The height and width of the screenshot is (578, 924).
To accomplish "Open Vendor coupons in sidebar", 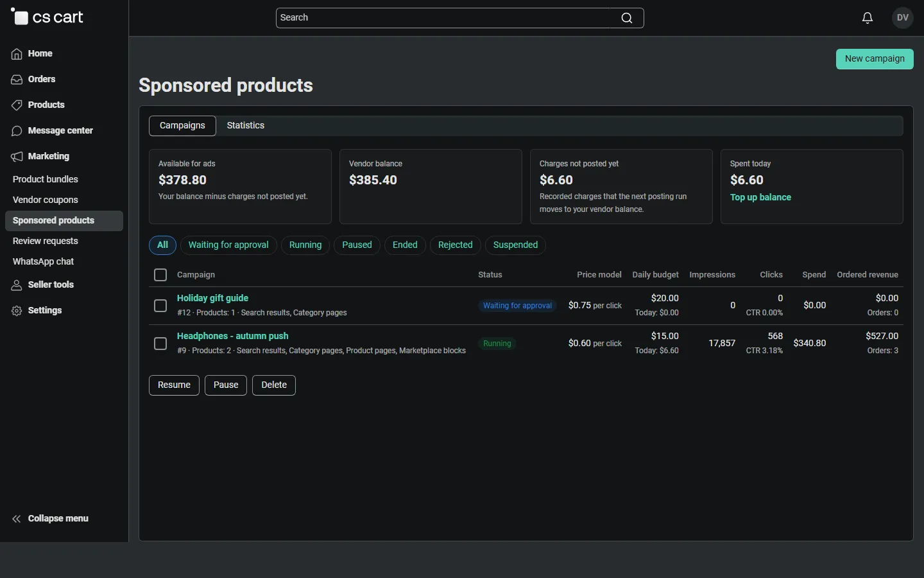I will [64, 200].
